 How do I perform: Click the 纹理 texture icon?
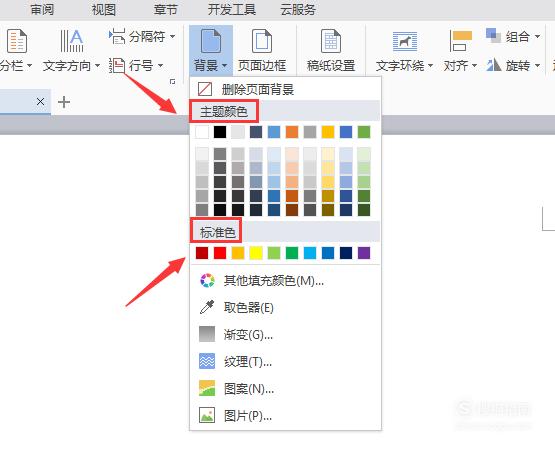click(207, 361)
